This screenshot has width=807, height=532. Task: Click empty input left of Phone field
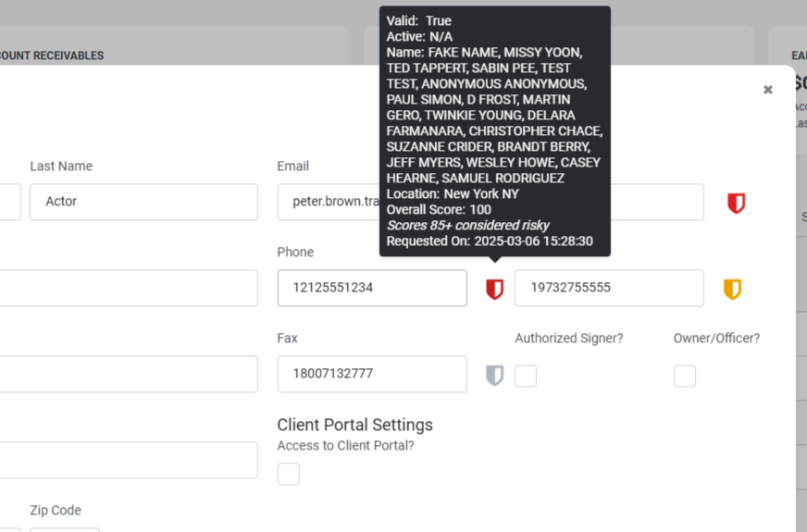point(129,288)
